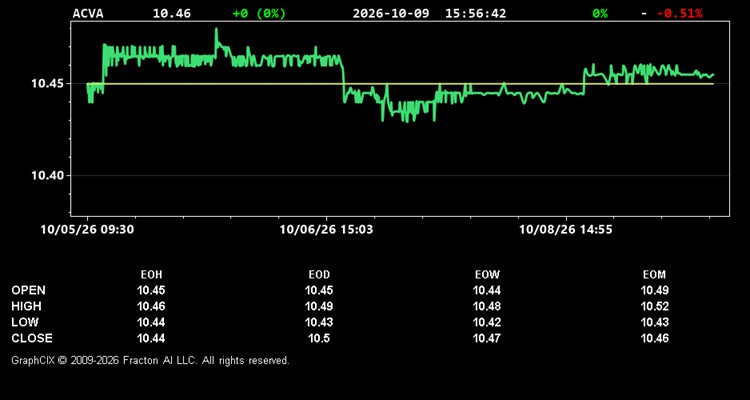Select the EOM low value 10.43
750x400 pixels.
pos(654,322)
